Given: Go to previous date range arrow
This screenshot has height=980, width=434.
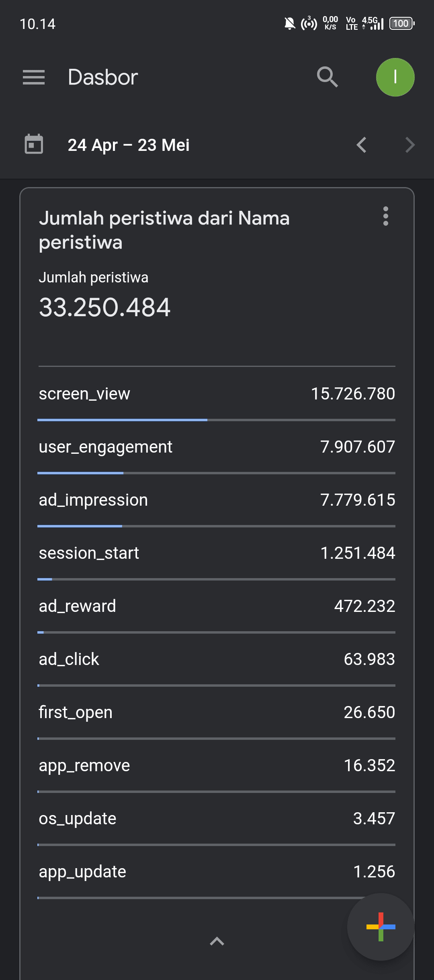Looking at the screenshot, I should pos(361,145).
